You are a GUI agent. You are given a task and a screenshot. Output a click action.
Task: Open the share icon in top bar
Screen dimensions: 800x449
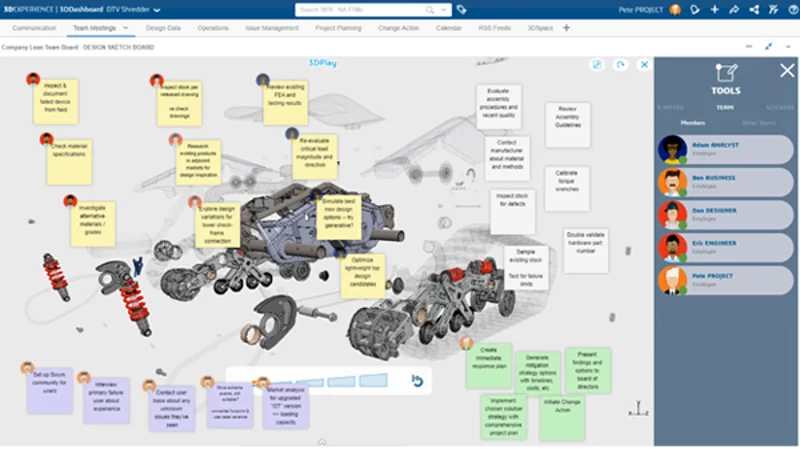click(x=733, y=9)
